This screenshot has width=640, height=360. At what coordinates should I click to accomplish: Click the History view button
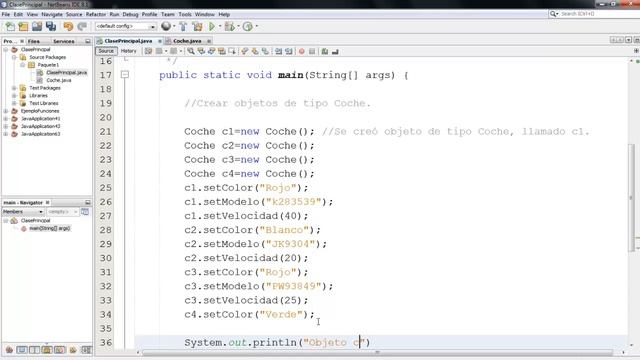coord(129,51)
